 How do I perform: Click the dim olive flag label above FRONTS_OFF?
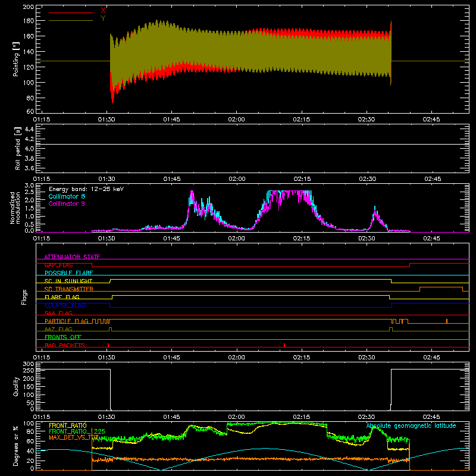click(x=58, y=329)
